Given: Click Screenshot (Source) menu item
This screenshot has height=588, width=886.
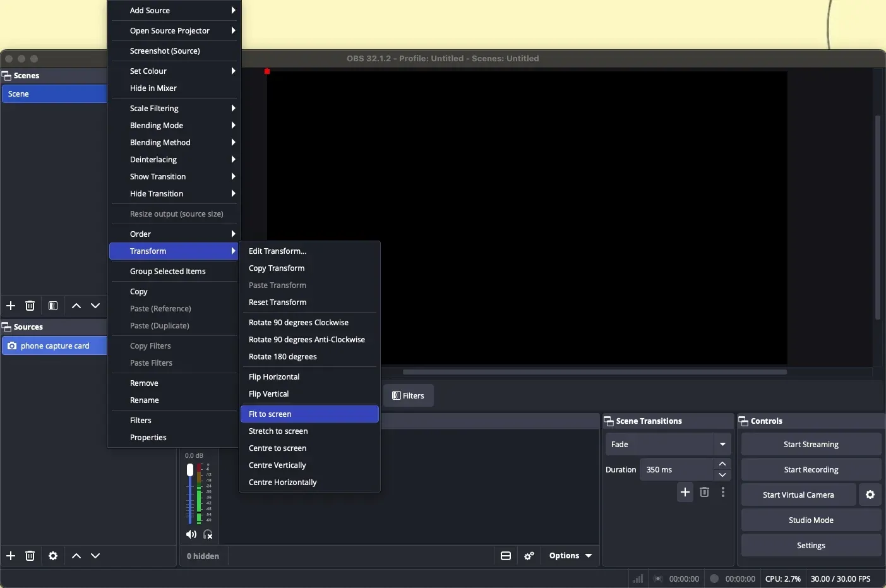Looking at the screenshot, I should pyautogui.click(x=175, y=51).
